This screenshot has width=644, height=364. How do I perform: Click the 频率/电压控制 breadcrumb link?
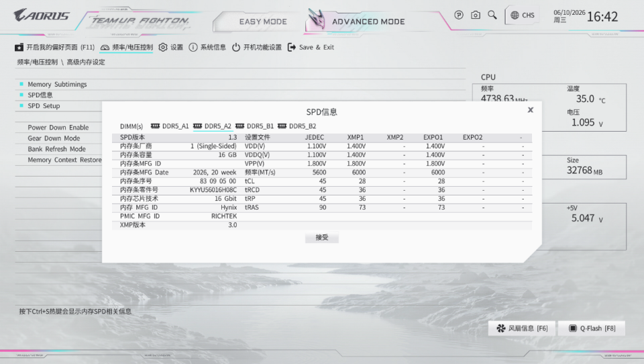click(x=38, y=62)
